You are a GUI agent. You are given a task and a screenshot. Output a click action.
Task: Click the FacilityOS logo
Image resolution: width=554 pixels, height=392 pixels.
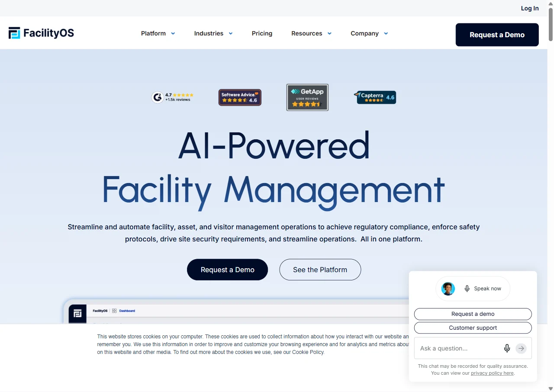(41, 33)
